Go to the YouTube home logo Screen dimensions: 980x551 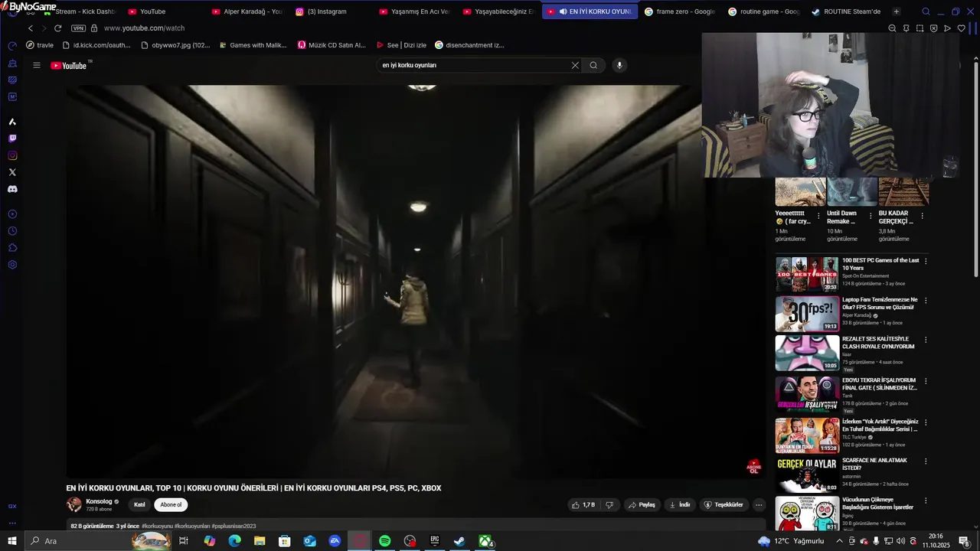tap(69, 65)
